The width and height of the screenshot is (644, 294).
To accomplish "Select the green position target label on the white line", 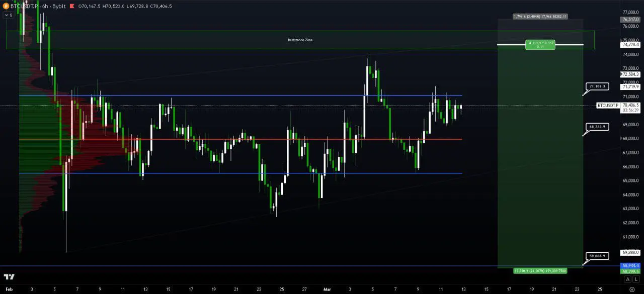I will (540, 45).
